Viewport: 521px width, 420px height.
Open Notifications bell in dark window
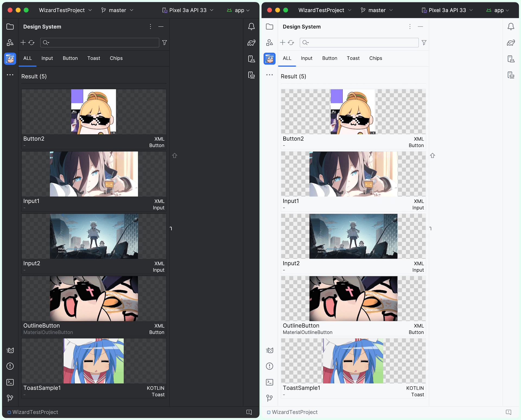click(252, 27)
